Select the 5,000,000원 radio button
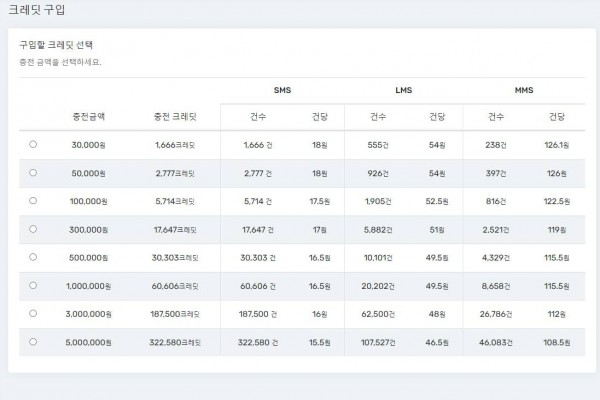 click(x=33, y=341)
